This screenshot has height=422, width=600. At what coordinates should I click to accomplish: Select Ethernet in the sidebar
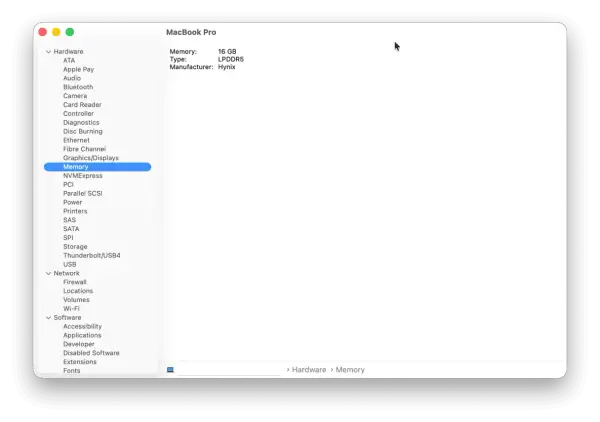click(x=76, y=140)
